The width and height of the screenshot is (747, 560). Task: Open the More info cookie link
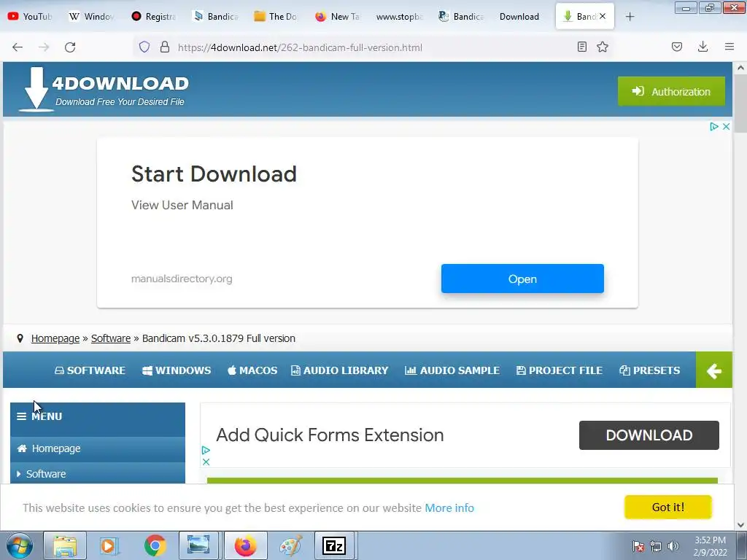449,508
